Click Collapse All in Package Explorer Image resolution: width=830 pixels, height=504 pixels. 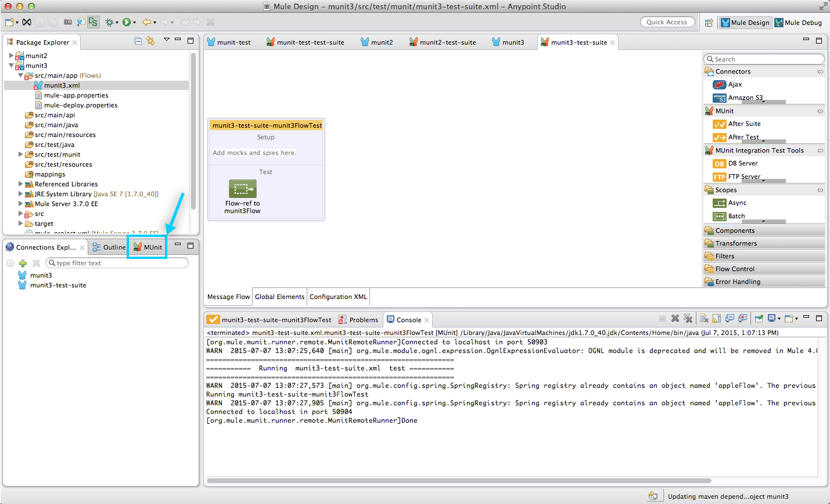click(x=138, y=41)
